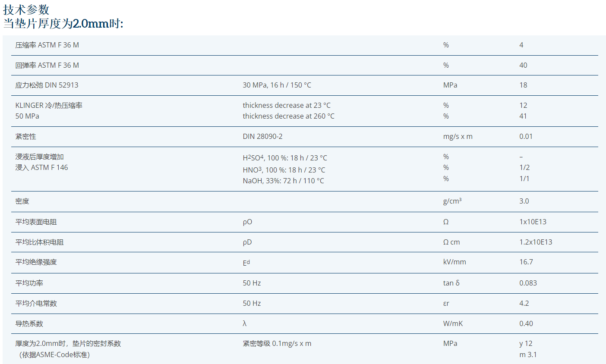The image size is (606, 364).
Task: Click the mg/s x m unit for 紧密性
Action: click(x=458, y=136)
